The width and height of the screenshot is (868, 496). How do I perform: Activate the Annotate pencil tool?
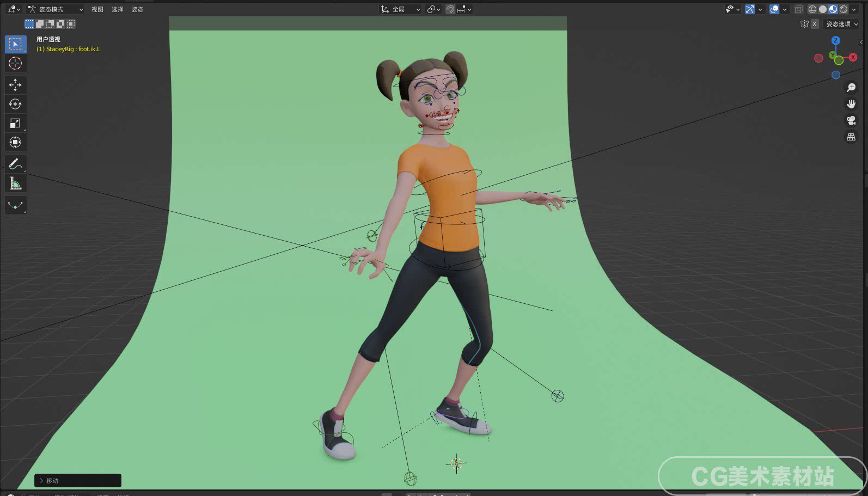point(15,164)
